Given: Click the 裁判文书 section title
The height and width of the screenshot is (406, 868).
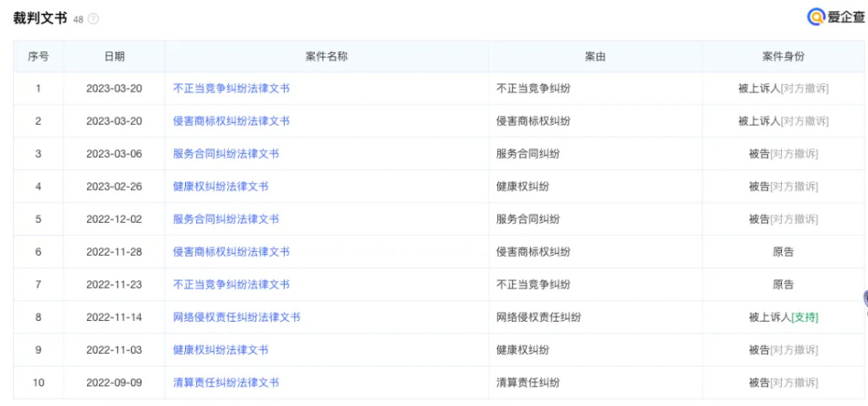Looking at the screenshot, I should tap(40, 18).
